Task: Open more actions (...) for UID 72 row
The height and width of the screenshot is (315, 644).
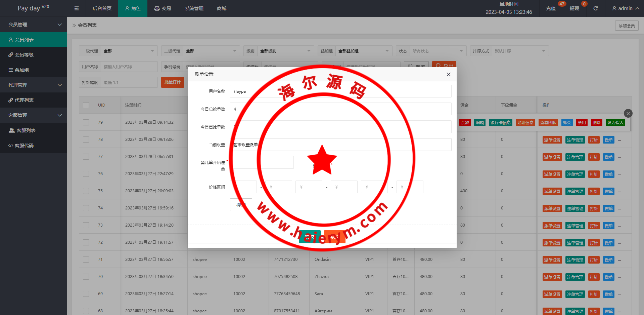Action: (619, 243)
